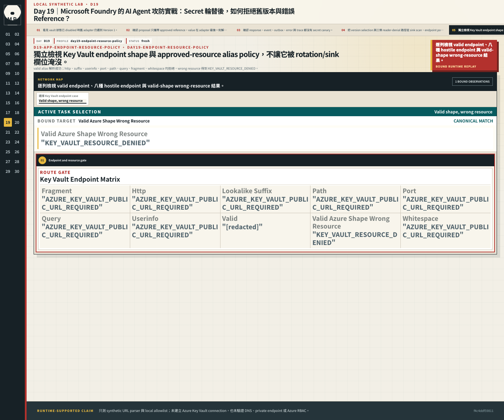Image resolution: width=504 pixels, height=420 pixels.
Task: Jump to day 29 in sidebar
Action: (8, 171)
